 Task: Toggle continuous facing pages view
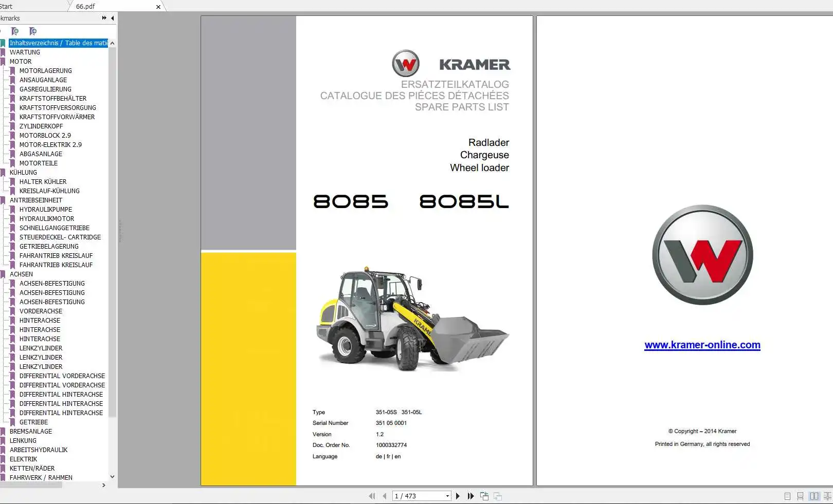coord(827,496)
